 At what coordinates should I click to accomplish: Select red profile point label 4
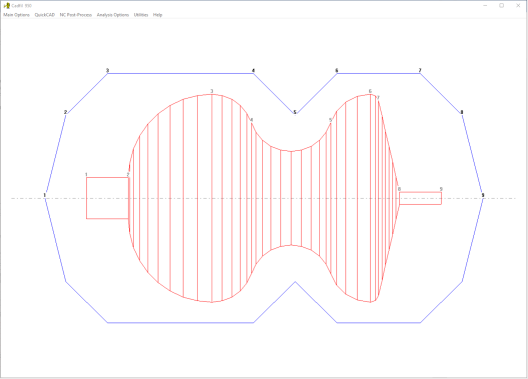point(252,120)
